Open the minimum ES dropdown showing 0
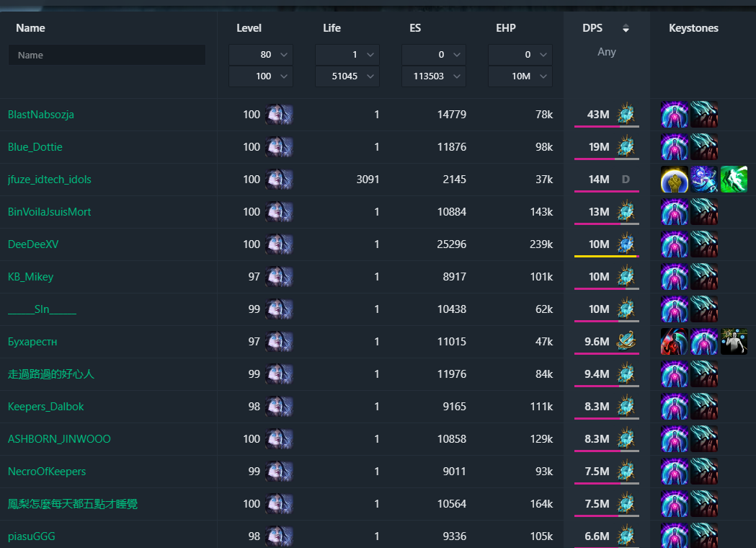This screenshot has height=548, width=756. coord(434,55)
